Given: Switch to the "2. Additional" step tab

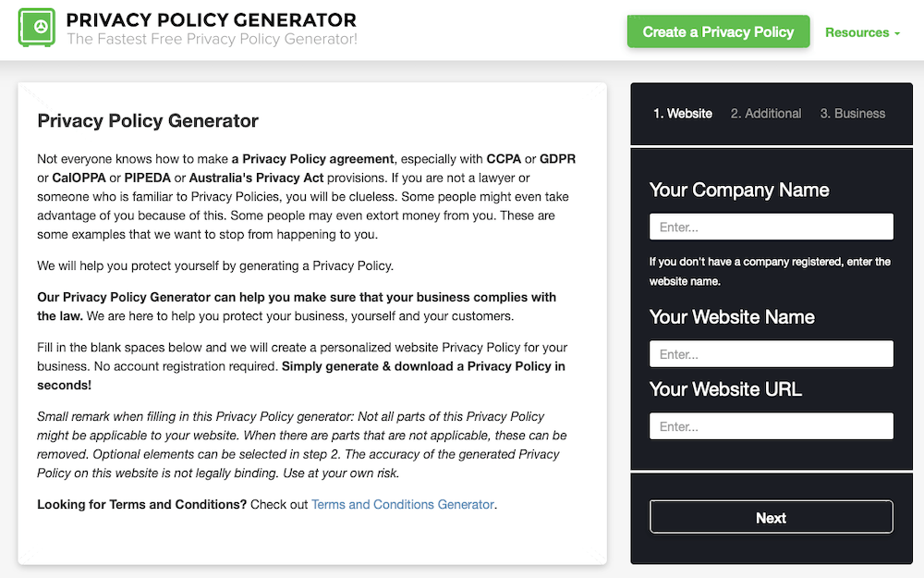Looking at the screenshot, I should click(x=766, y=113).
